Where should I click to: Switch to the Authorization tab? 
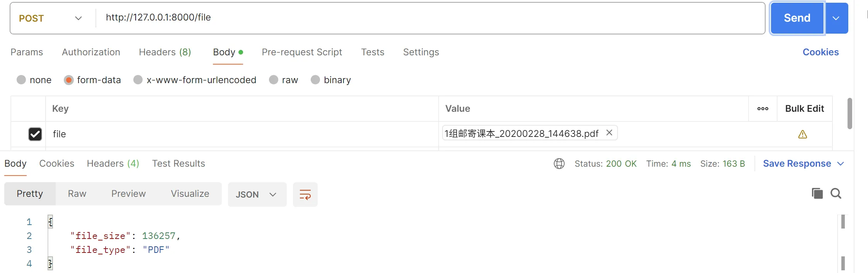(x=91, y=52)
